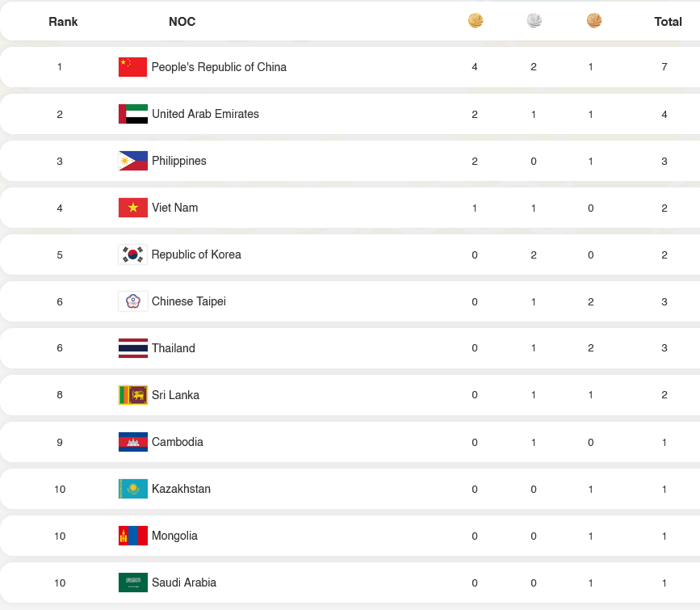The height and width of the screenshot is (610, 700).
Task: Click the Republic of Korea flag
Action: pyautogui.click(x=132, y=255)
